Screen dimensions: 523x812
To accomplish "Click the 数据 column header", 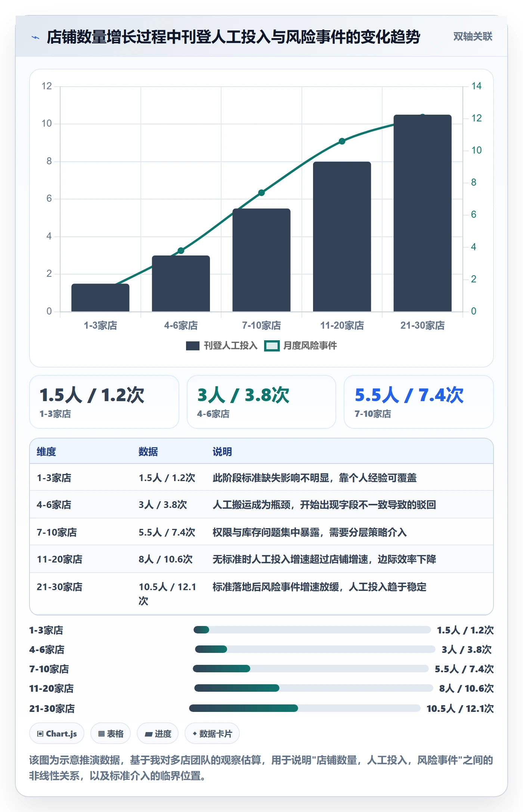I will point(148,452).
